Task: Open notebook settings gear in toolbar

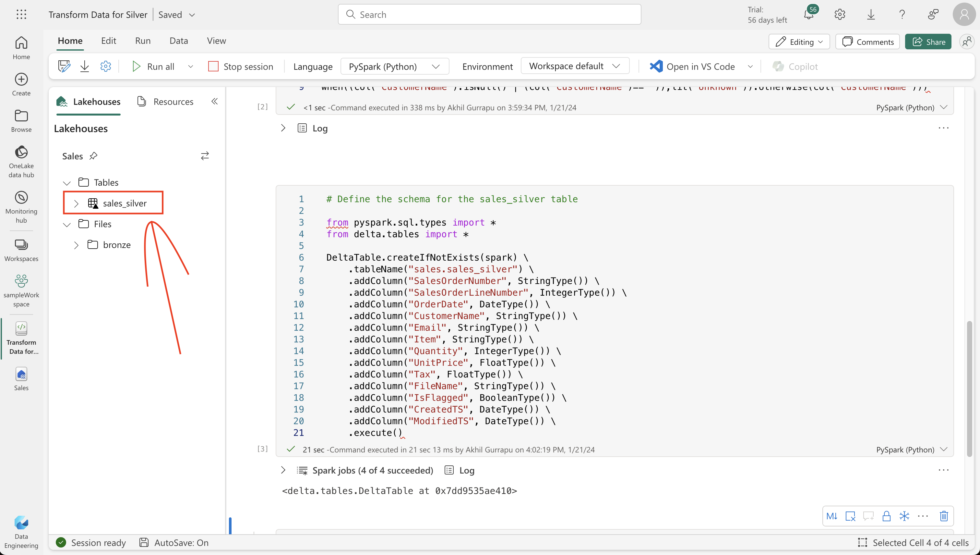Action: click(x=105, y=66)
